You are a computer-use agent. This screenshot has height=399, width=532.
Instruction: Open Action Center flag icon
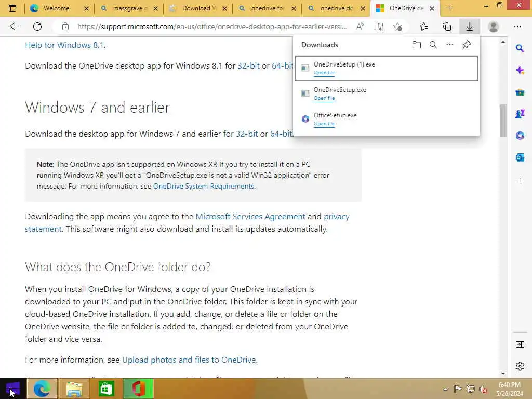tap(458, 389)
